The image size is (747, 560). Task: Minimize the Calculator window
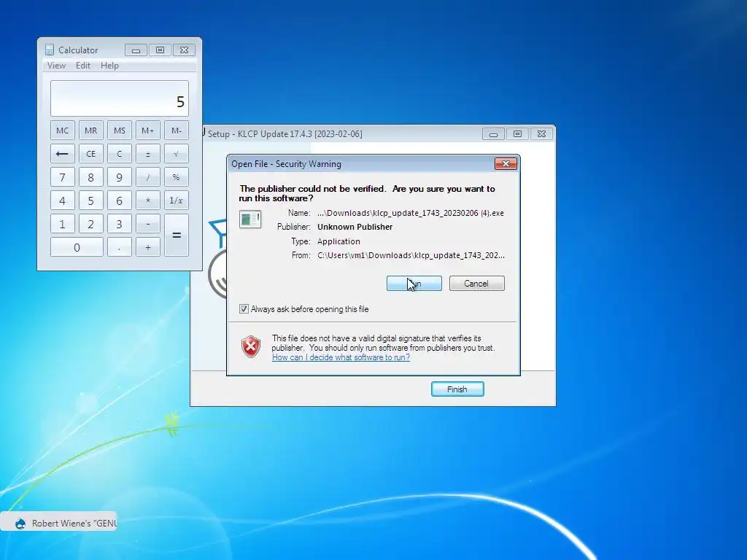[136, 50]
